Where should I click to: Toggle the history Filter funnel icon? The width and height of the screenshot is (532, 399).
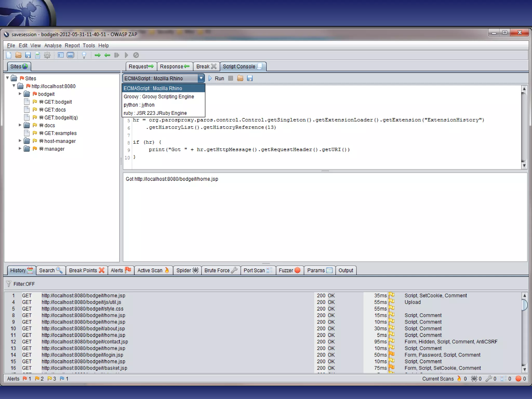point(9,284)
